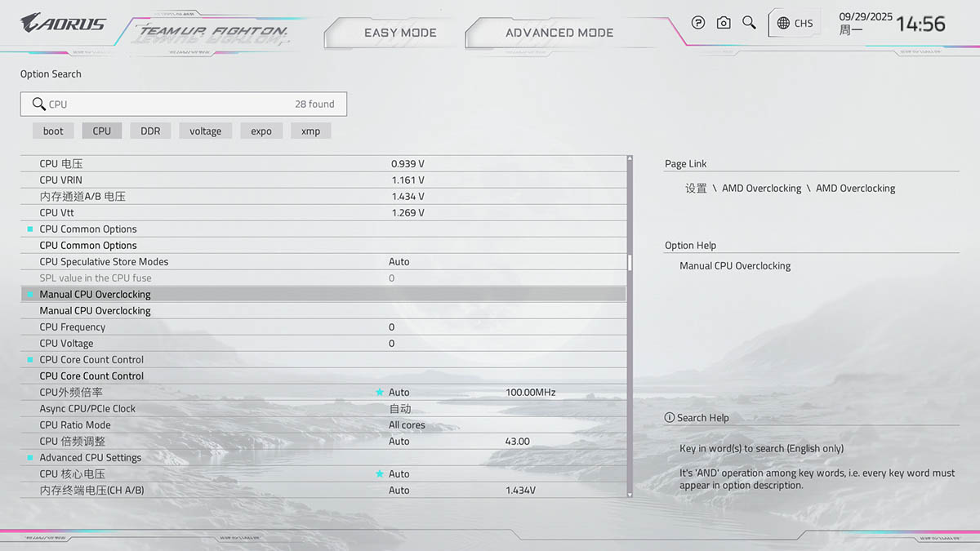Click the screenshot camera icon
980x551 pixels.
coord(724,23)
